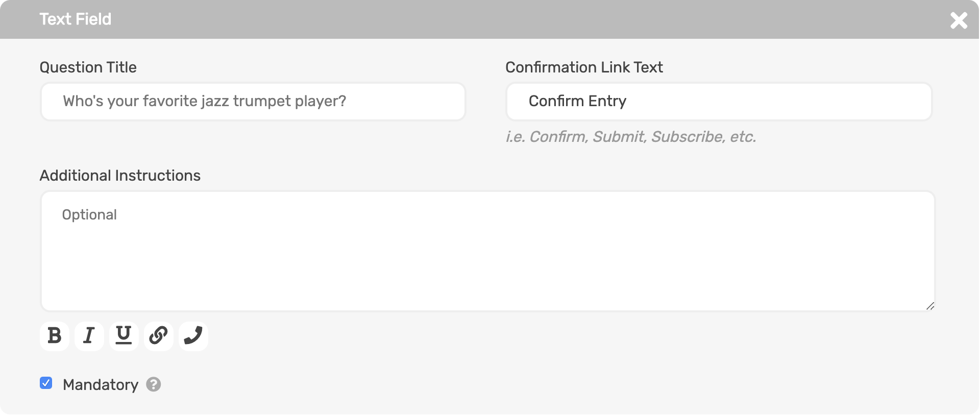Close the Text Field dialog
Image resolution: width=980 pixels, height=416 pixels.
pyautogui.click(x=959, y=20)
